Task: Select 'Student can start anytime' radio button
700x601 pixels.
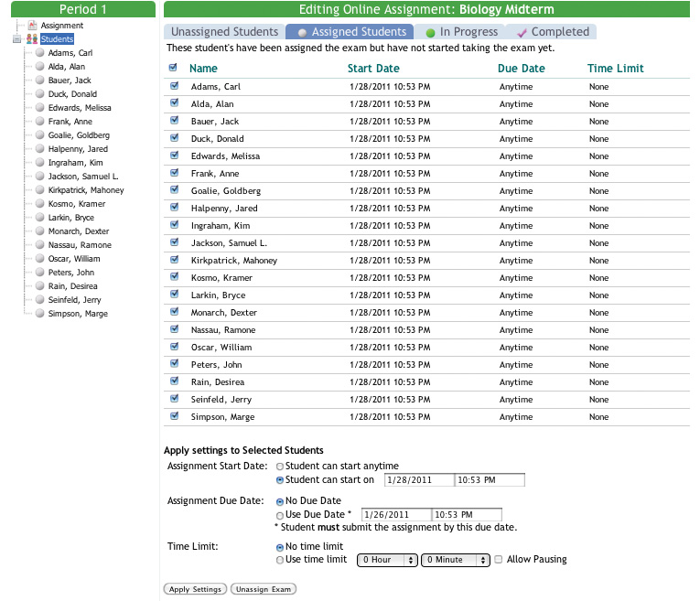Action: [280, 467]
